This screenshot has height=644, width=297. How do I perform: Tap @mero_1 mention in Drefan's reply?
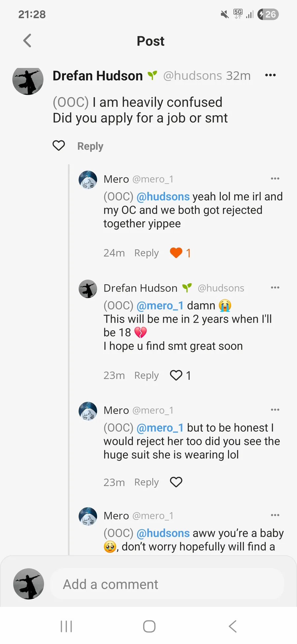[x=160, y=305]
